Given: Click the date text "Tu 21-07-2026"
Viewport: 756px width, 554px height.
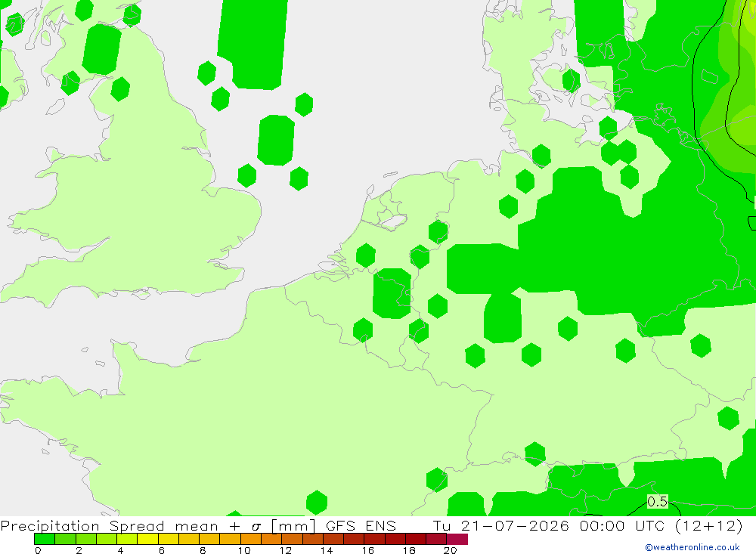Looking at the screenshot, I should pyautogui.click(x=501, y=525).
